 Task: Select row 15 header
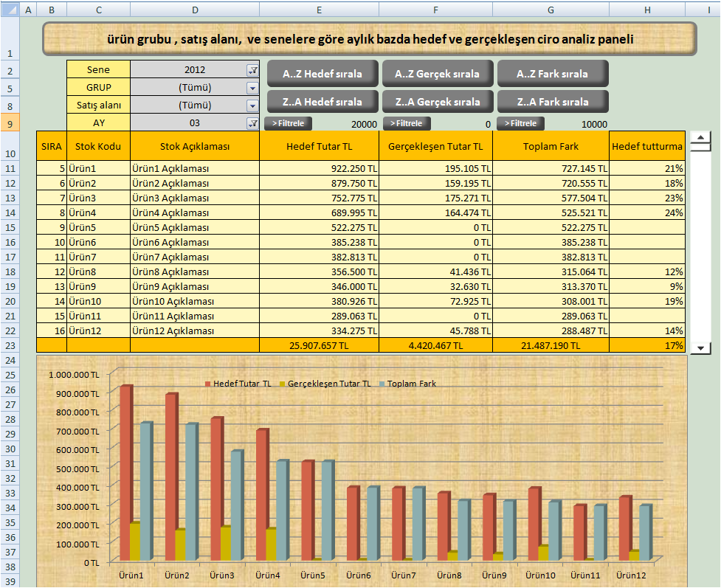[x=9, y=227]
